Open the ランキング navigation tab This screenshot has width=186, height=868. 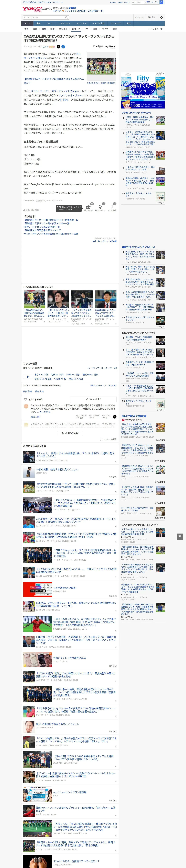pyautogui.click(x=115, y=24)
